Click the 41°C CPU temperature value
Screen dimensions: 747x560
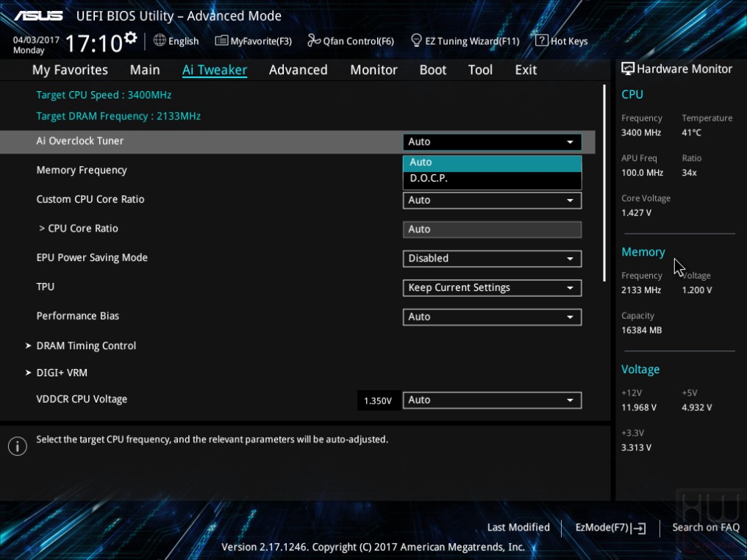tap(691, 133)
